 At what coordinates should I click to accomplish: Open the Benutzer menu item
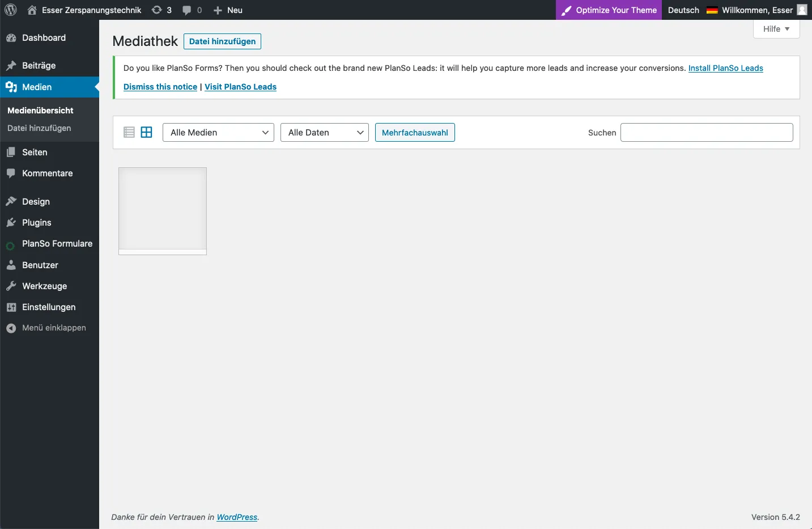tap(49, 265)
